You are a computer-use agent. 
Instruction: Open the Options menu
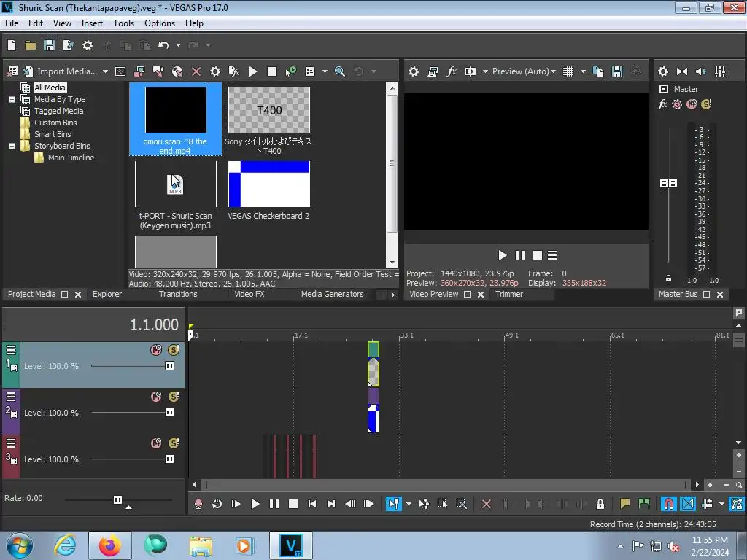click(160, 23)
